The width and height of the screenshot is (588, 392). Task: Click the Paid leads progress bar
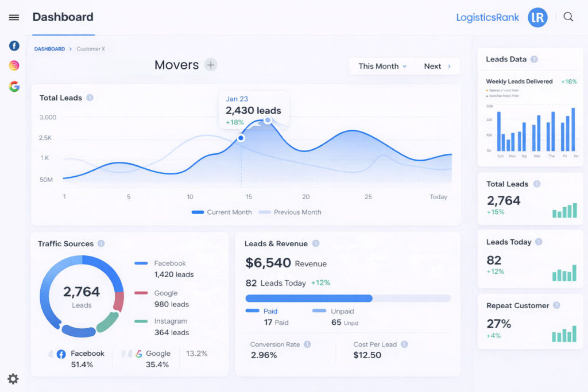(309, 298)
